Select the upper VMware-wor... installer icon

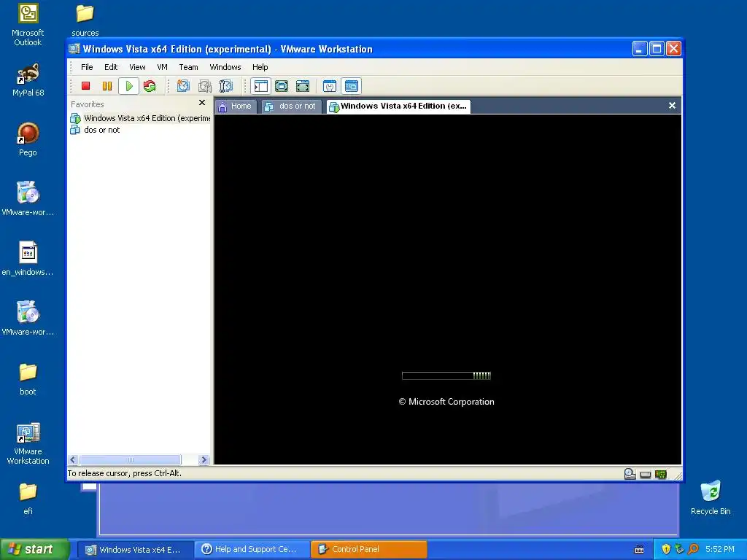[x=28, y=198]
